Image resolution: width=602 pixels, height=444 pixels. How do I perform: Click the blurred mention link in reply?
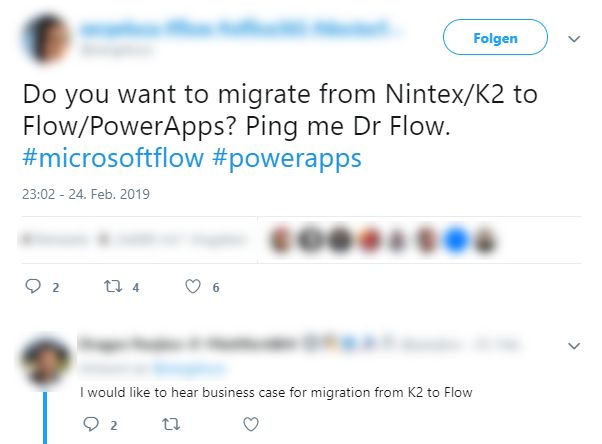pyautogui.click(x=188, y=369)
